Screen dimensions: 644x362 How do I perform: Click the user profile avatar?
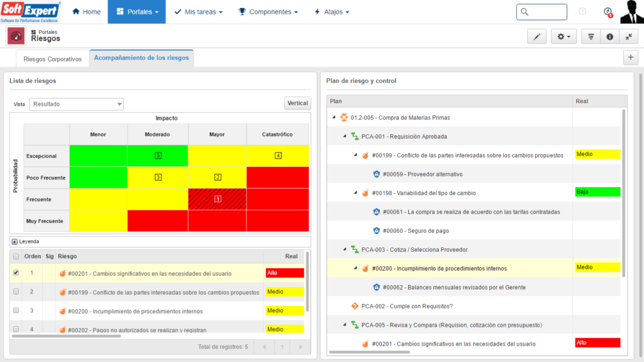631,12
